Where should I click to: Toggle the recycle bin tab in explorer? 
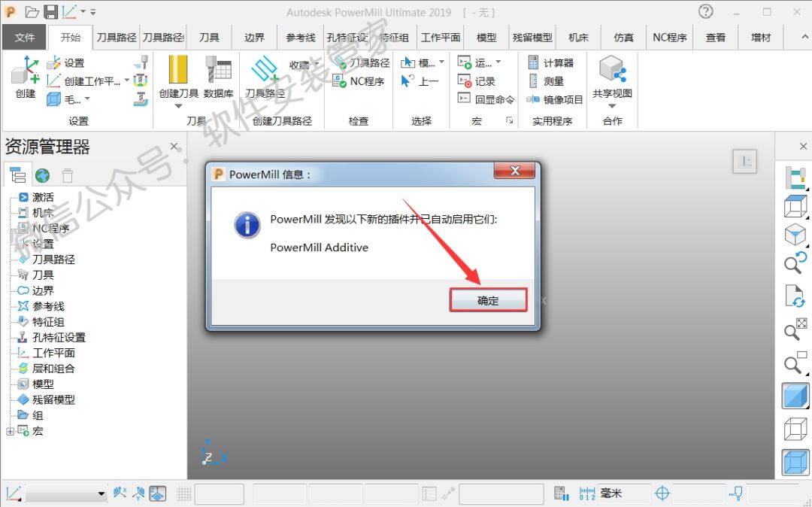click(x=68, y=175)
